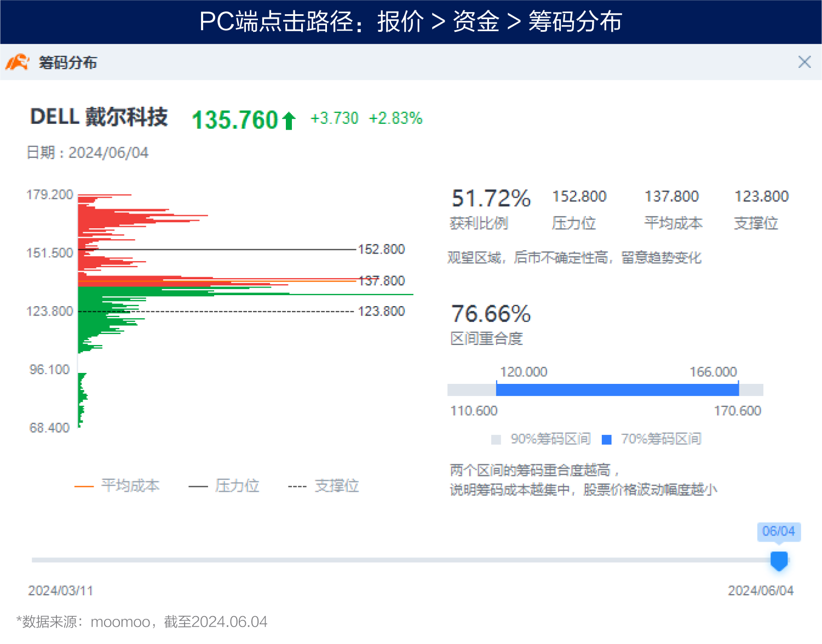Viewport: 822px width, 644px height.
Task: Click the blue 70%筹码区间 legend square
Action: point(606,439)
